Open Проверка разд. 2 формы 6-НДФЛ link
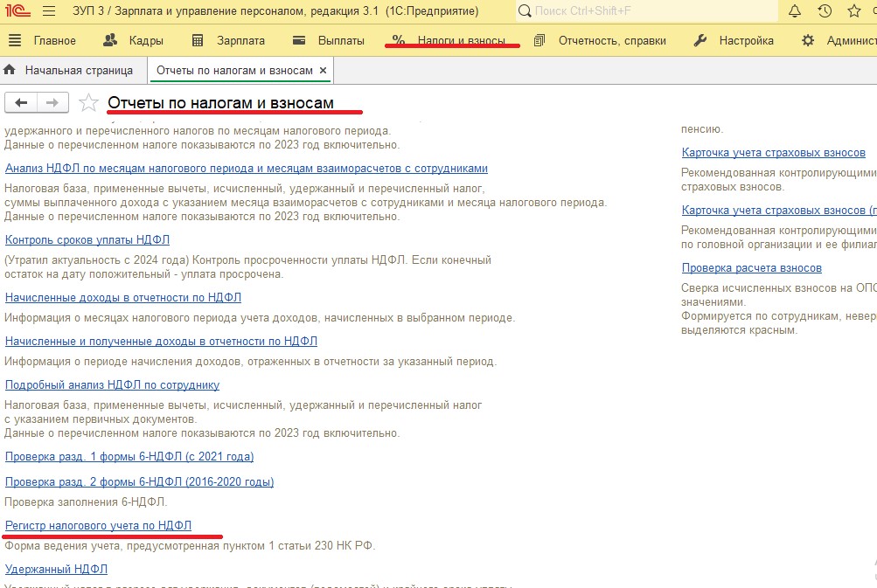Image resolution: width=877 pixels, height=588 pixels. (x=139, y=481)
